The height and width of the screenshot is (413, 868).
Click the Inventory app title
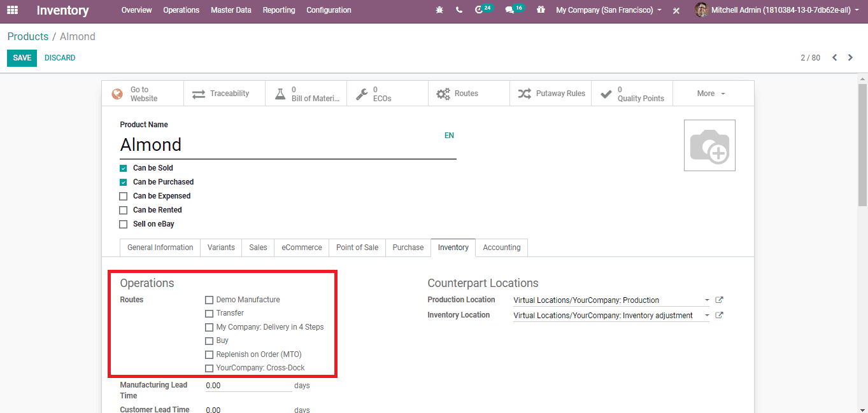click(62, 10)
